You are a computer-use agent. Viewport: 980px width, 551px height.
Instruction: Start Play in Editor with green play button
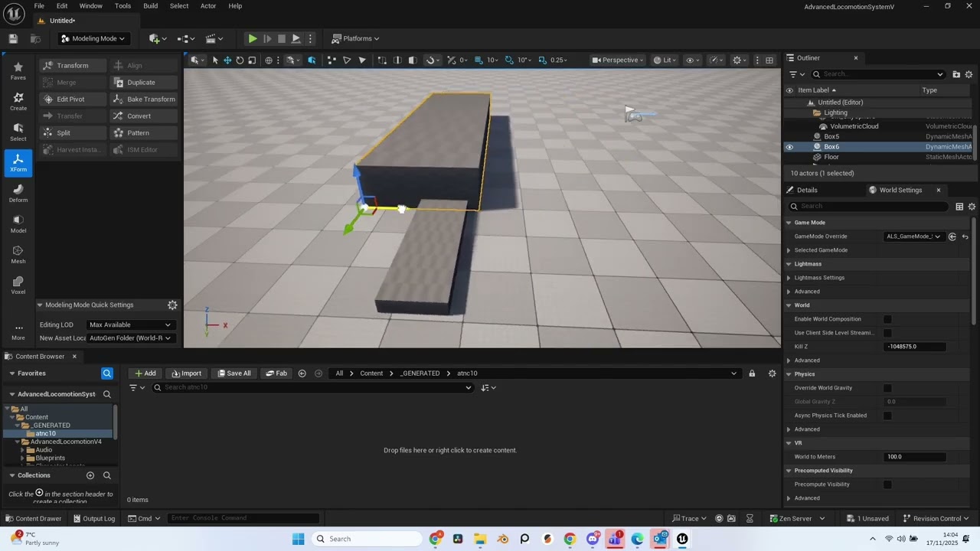[x=252, y=38]
